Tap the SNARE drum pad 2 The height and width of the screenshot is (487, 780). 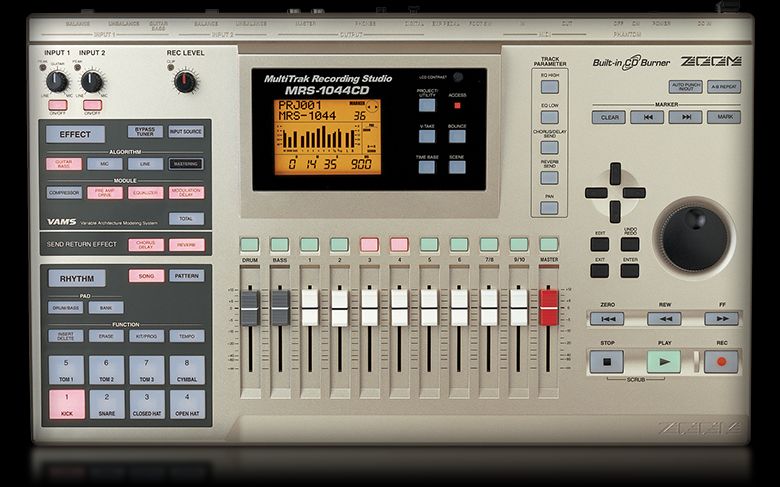click(107, 404)
